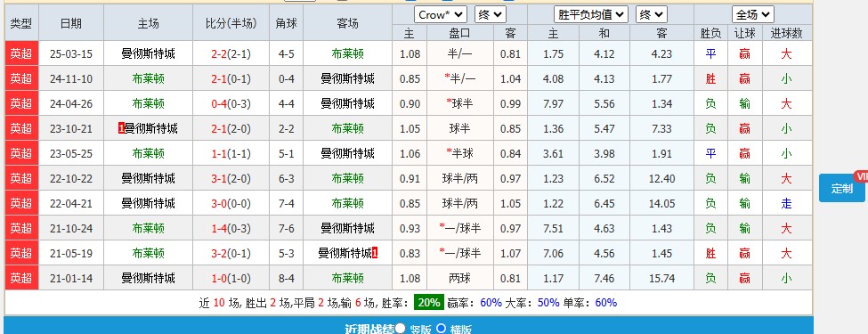The height and width of the screenshot is (334, 868).
Task: Click 走 in 22-04-21 row
Action: [x=787, y=204]
